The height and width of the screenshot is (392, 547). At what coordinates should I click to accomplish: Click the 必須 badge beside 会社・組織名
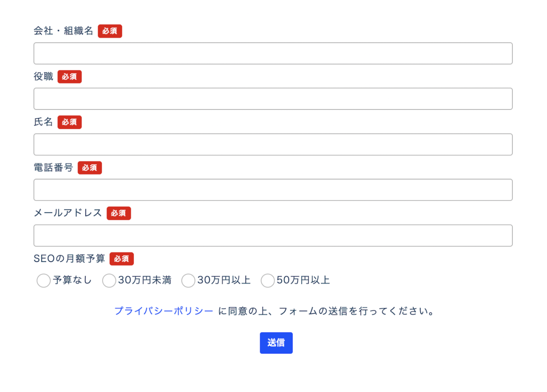point(110,31)
